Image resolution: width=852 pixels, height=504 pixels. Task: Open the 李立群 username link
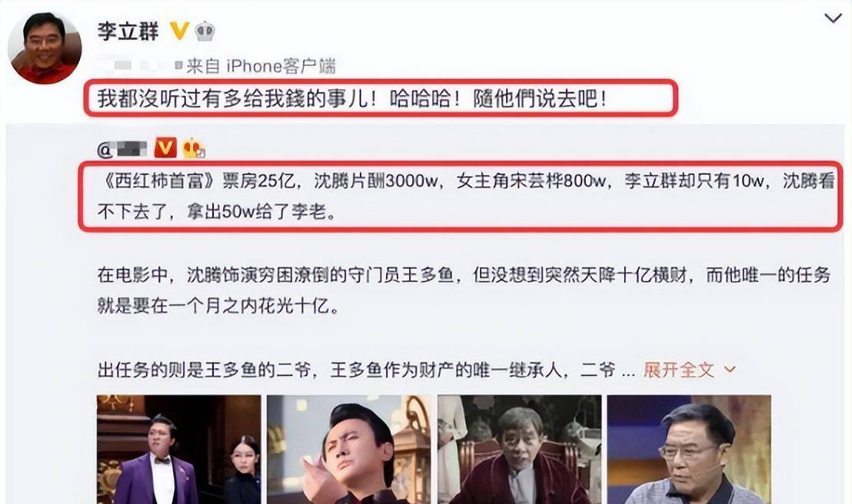tap(128, 31)
